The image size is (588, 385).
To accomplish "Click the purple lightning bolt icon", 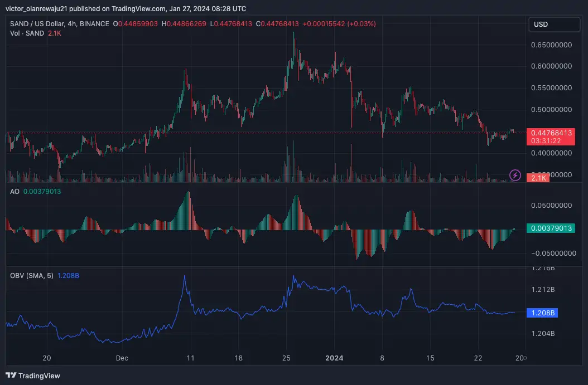I will pyautogui.click(x=515, y=175).
